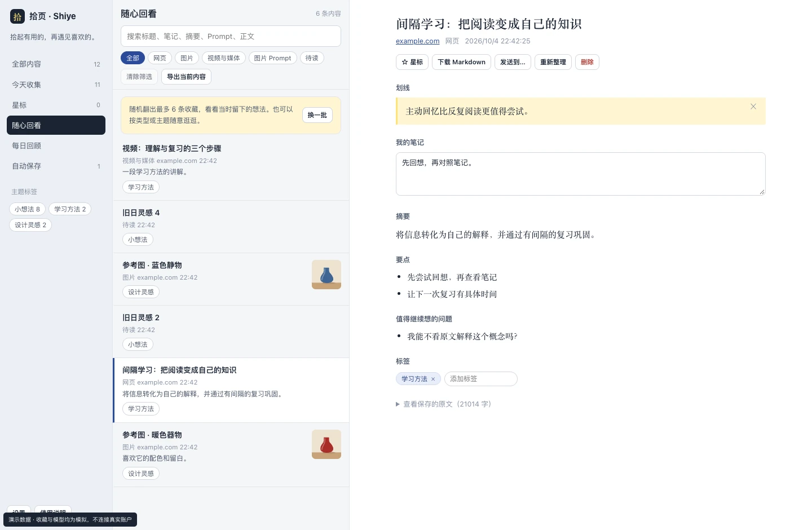Focus the 添加标签 input field
The image size is (812, 530).
[481, 379]
